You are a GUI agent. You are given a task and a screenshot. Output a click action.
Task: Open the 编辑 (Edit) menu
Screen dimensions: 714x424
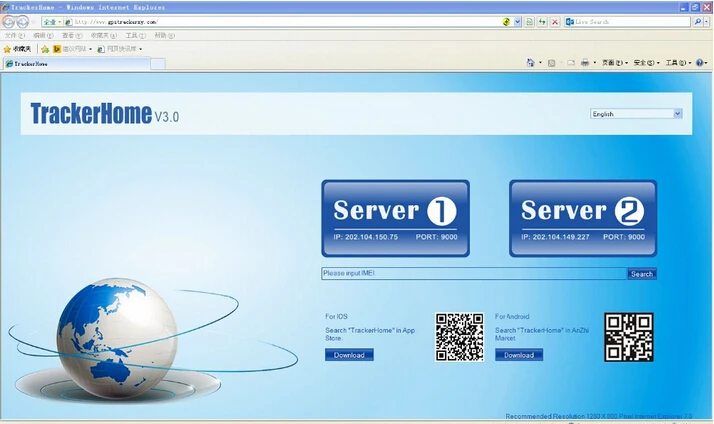click(x=43, y=35)
